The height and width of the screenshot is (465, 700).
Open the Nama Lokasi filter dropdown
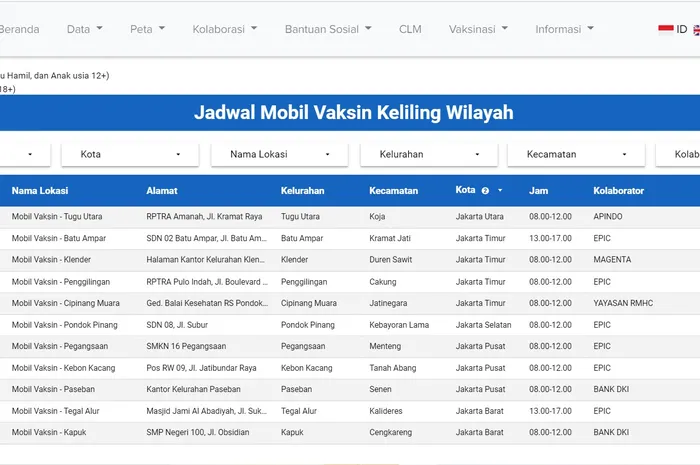[x=279, y=154]
